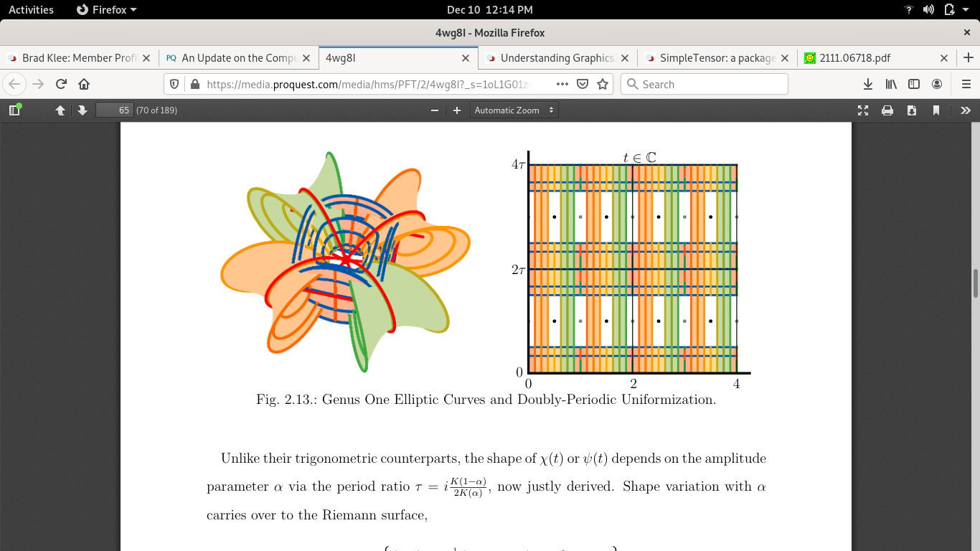Switch PDF to presentation mode
The width and height of the screenshot is (980, 551).
863,110
